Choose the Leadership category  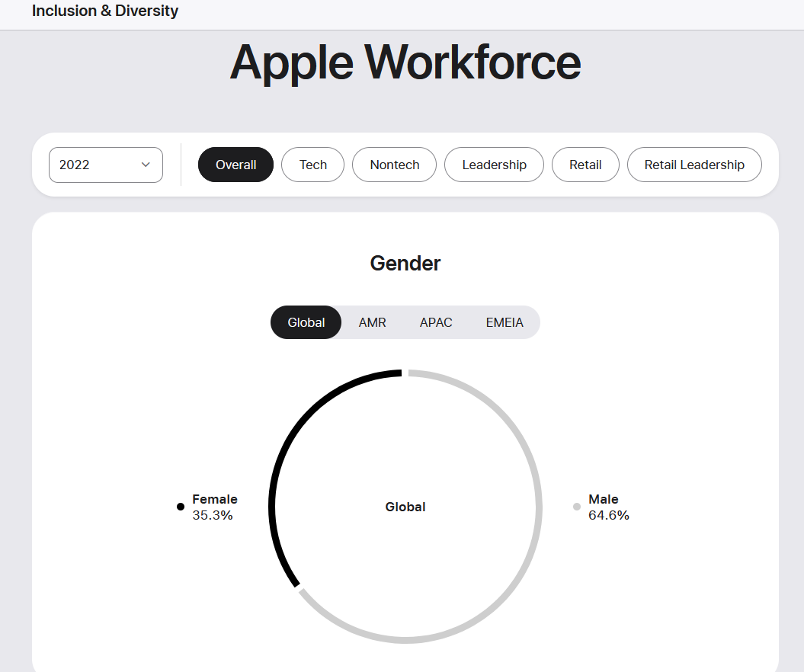494,165
